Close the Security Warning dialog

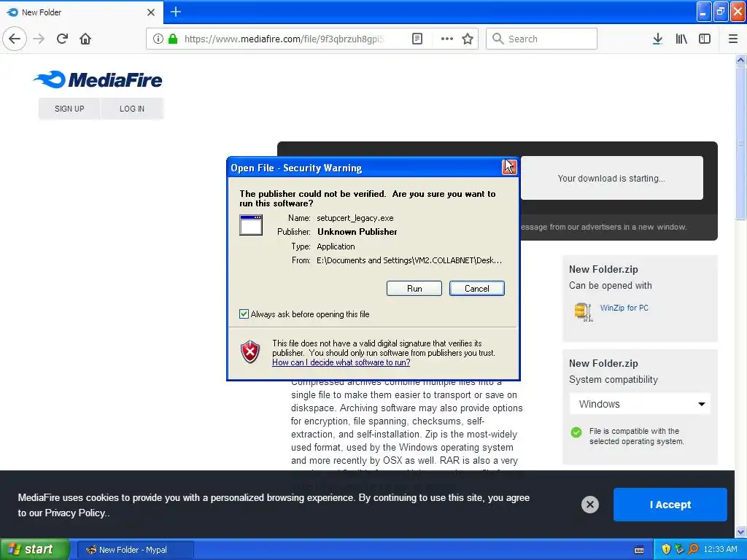point(508,167)
